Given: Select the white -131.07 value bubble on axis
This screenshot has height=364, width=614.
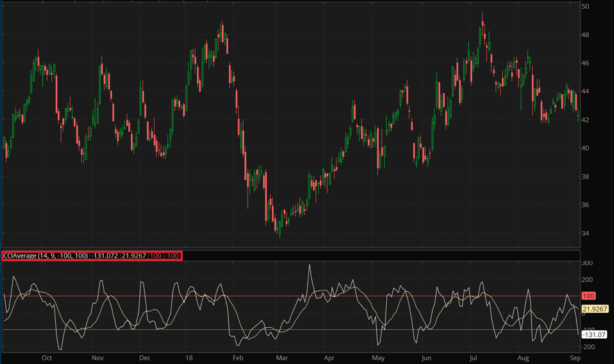Looking at the screenshot, I should click(594, 335).
